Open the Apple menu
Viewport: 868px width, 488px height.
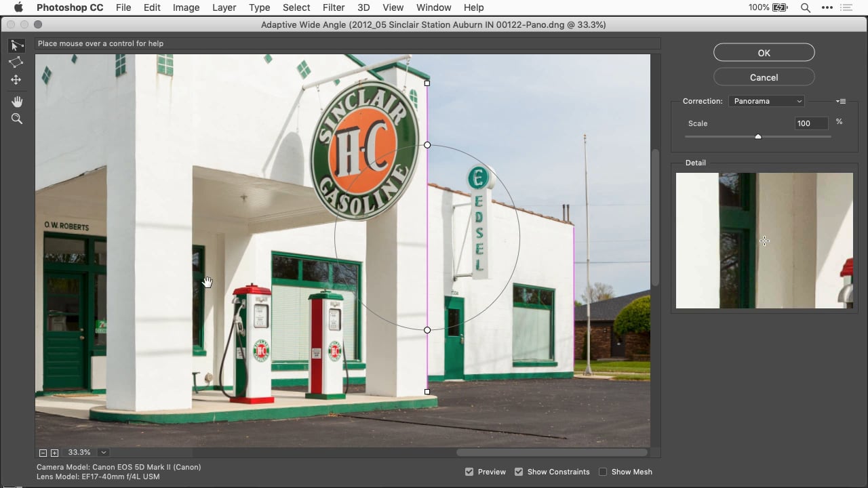coord(18,7)
